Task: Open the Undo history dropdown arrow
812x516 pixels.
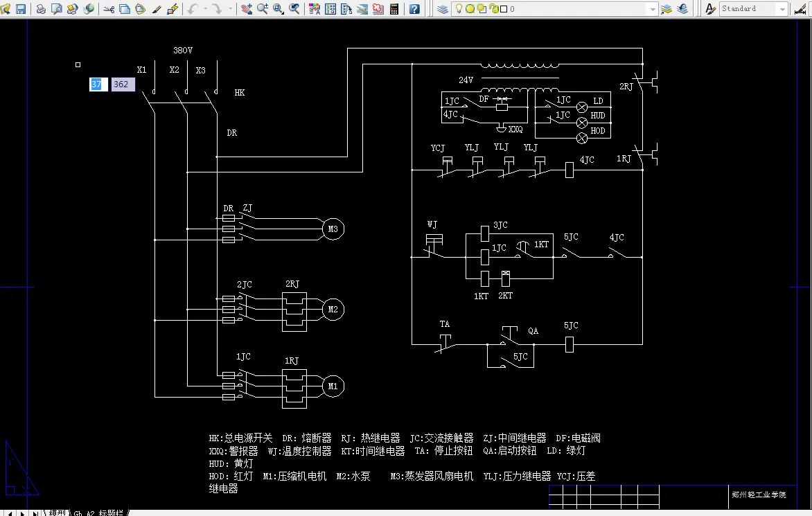Action: click(x=205, y=8)
